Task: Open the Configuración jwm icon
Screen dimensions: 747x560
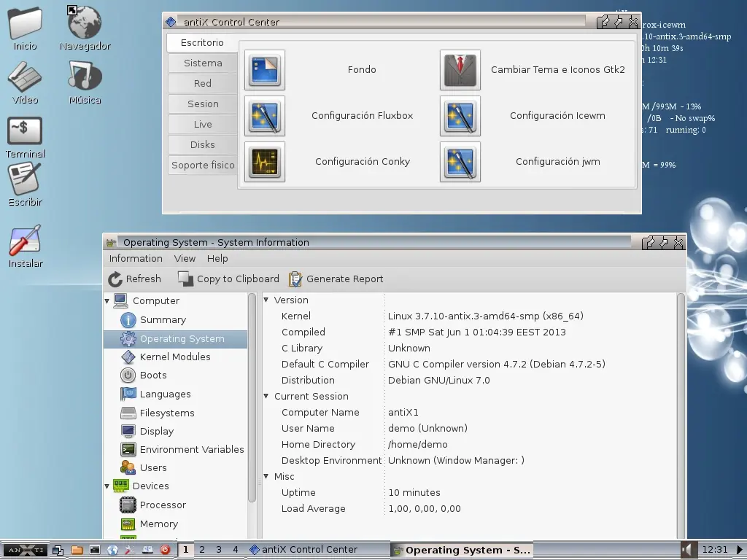Action: [x=460, y=162]
